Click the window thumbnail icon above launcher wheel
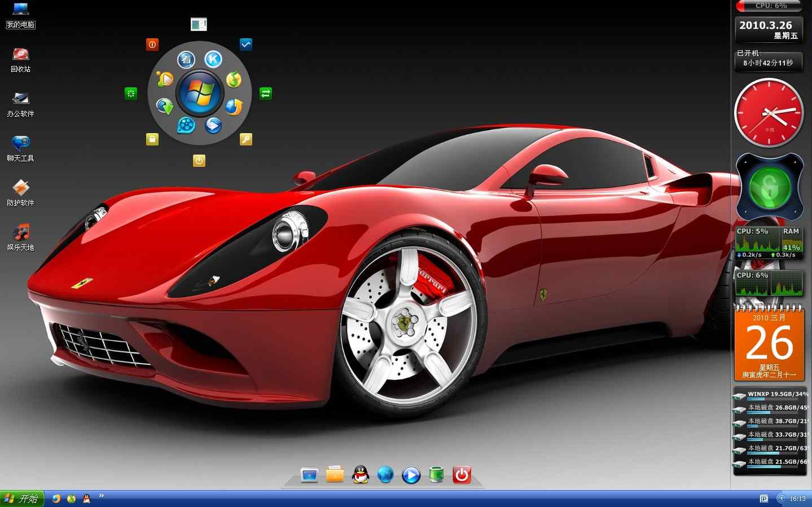This screenshot has width=812, height=507. 199,24
